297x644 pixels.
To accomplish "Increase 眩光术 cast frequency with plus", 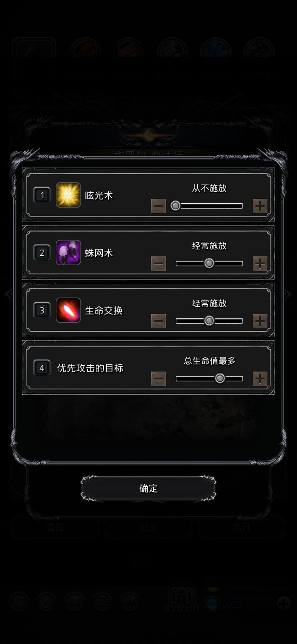I will 260,206.
